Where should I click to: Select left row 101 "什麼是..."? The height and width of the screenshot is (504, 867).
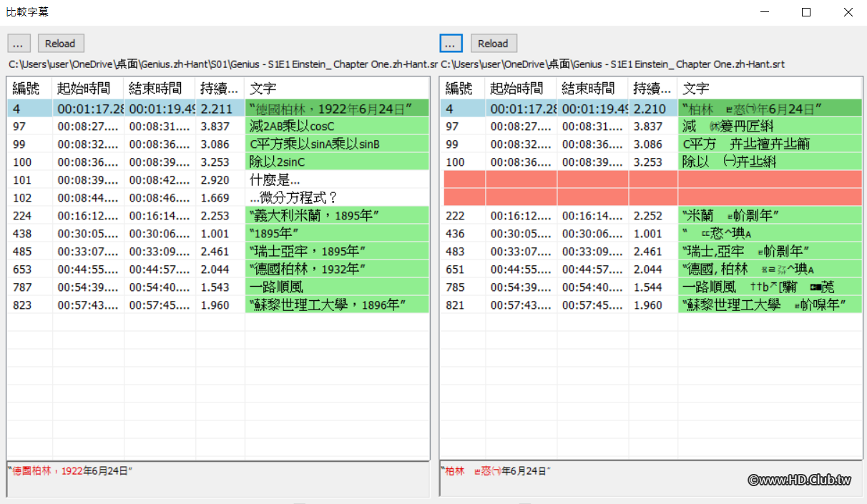218,180
